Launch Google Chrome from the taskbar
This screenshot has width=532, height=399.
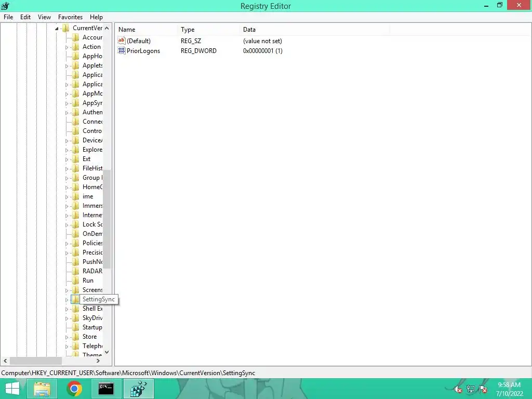pyautogui.click(x=74, y=389)
